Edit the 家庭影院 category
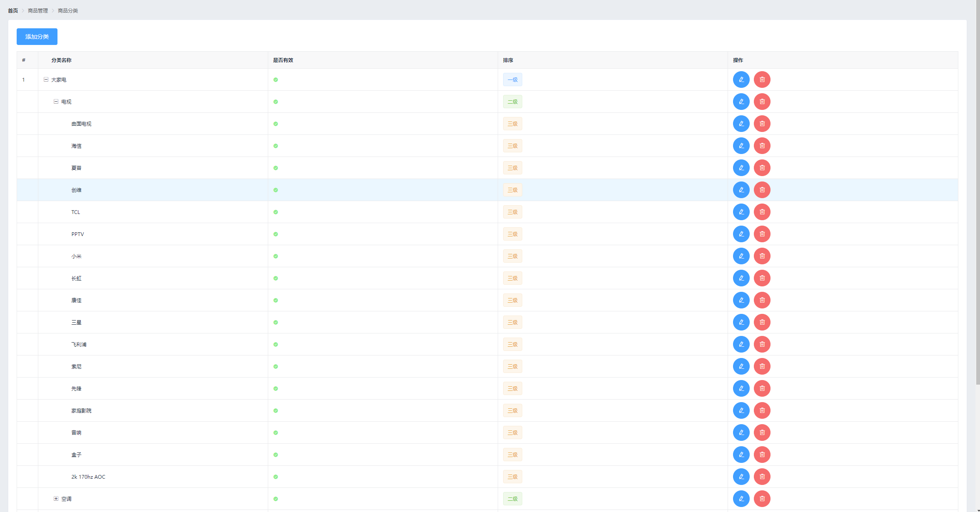980x512 pixels. tap(741, 410)
